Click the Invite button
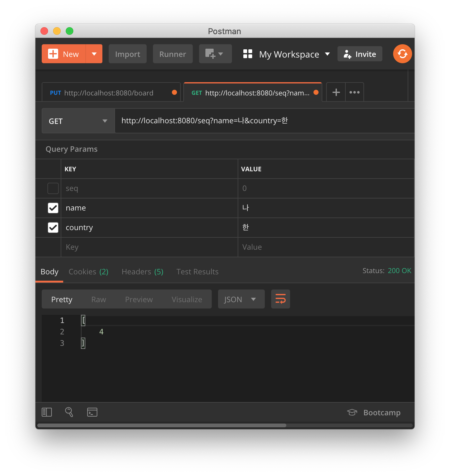The height and width of the screenshot is (476, 450). click(x=360, y=54)
